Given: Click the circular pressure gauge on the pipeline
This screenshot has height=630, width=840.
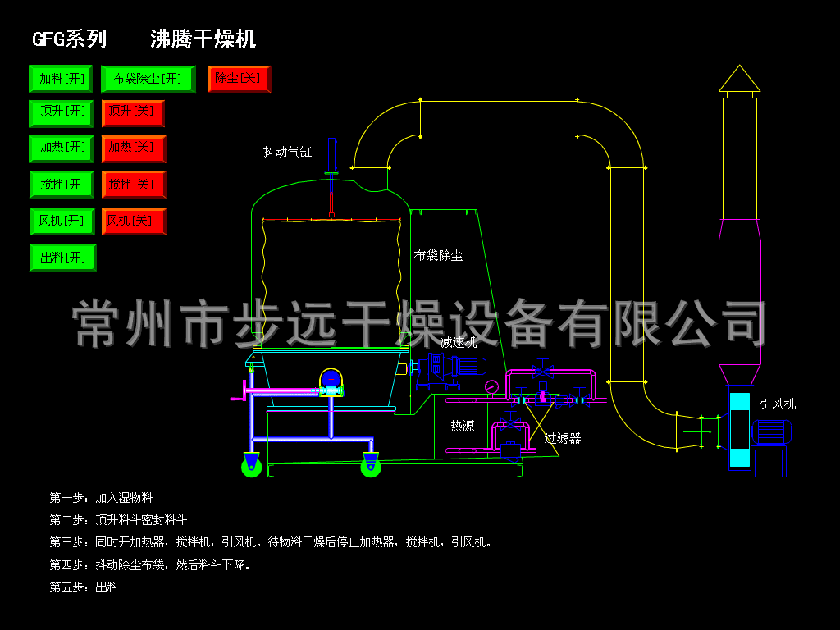Looking at the screenshot, I should [x=491, y=386].
